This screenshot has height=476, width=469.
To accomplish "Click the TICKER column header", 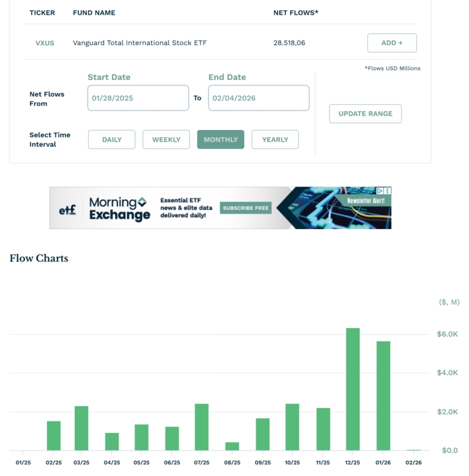I will pos(42,13).
